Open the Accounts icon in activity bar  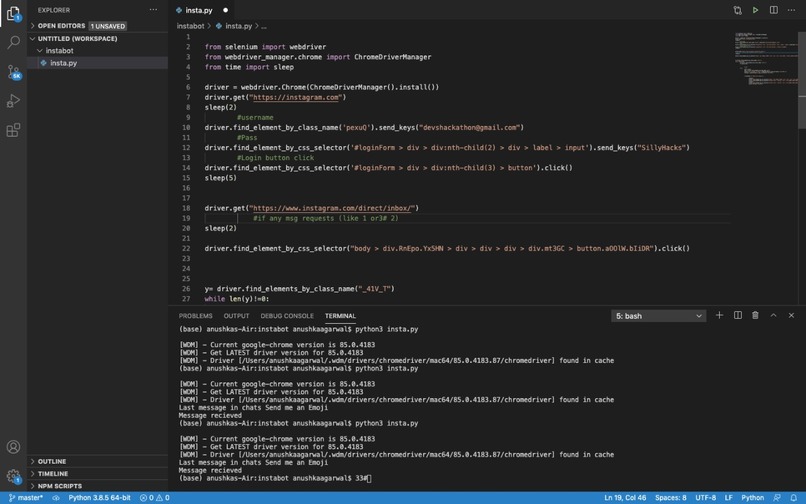click(13, 446)
